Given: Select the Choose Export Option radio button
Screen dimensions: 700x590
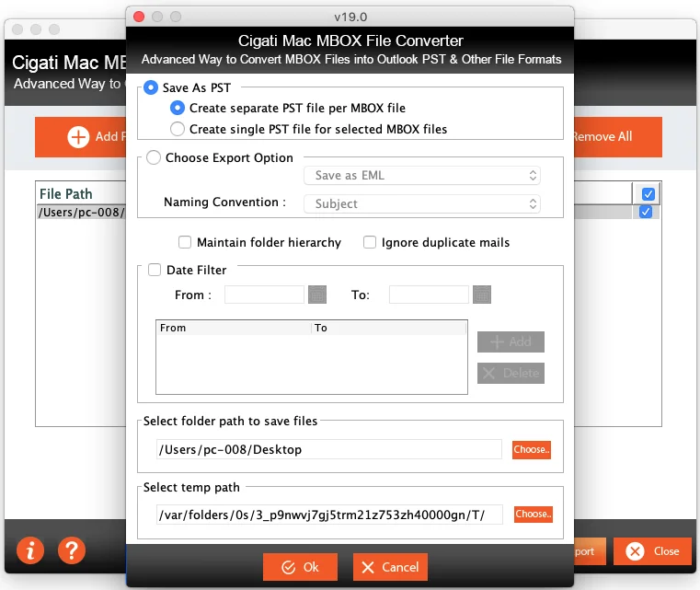Looking at the screenshot, I should click(154, 157).
